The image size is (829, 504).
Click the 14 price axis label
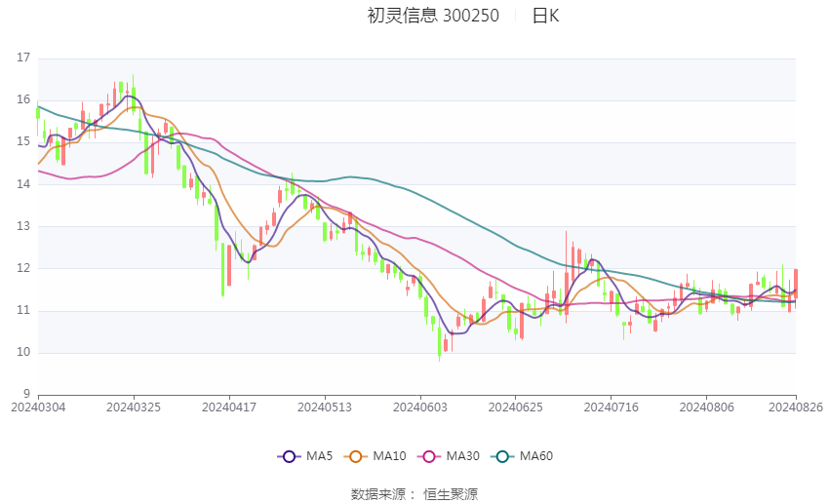click(23, 184)
